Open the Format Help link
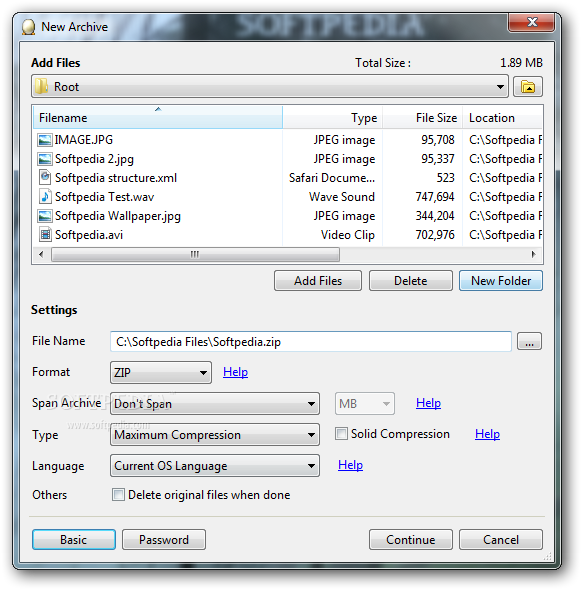The height and width of the screenshot is (590, 582). [236, 372]
